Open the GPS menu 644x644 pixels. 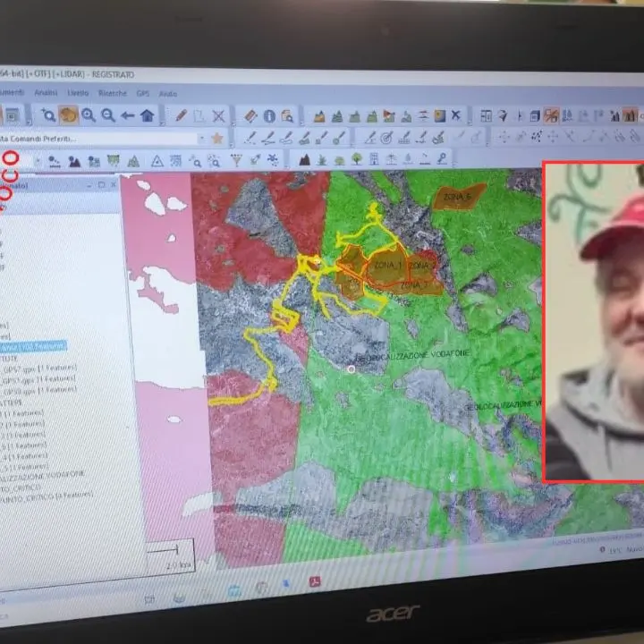[x=143, y=94]
